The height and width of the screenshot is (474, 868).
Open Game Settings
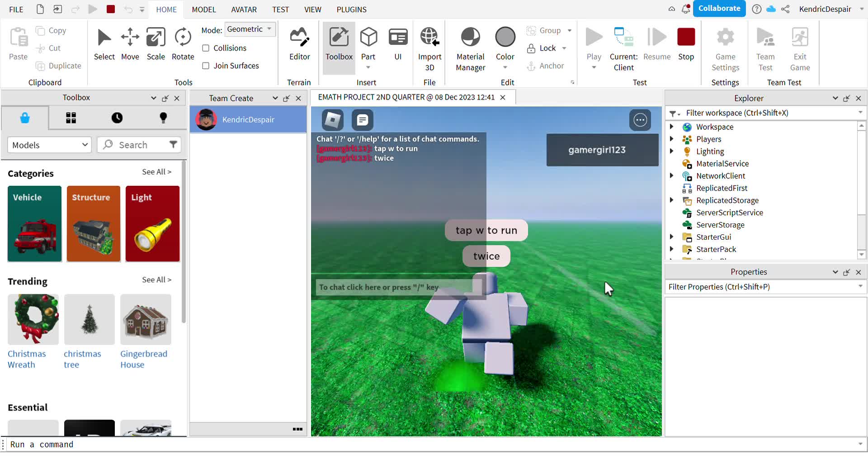click(726, 44)
